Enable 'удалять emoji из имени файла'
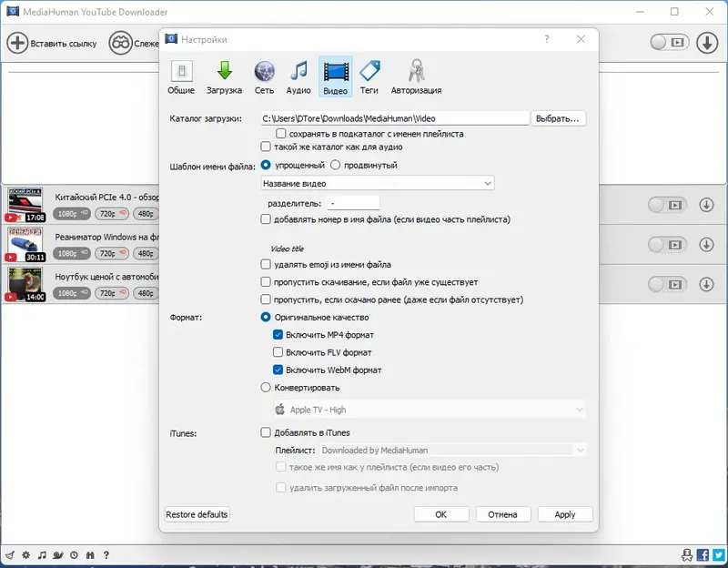 266,264
